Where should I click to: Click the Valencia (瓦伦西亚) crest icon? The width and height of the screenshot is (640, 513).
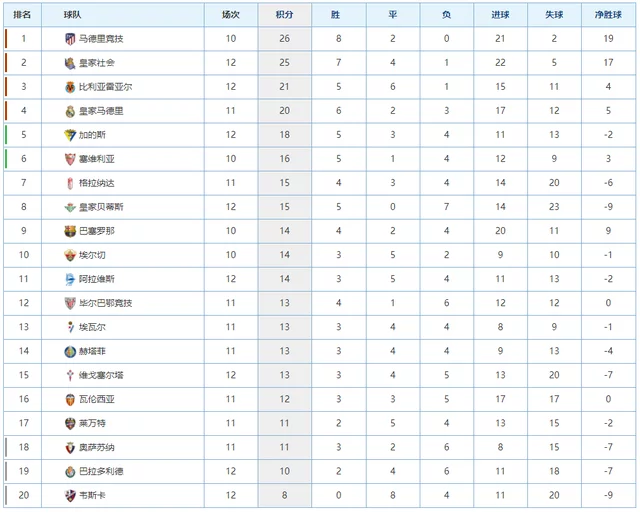click(70, 399)
